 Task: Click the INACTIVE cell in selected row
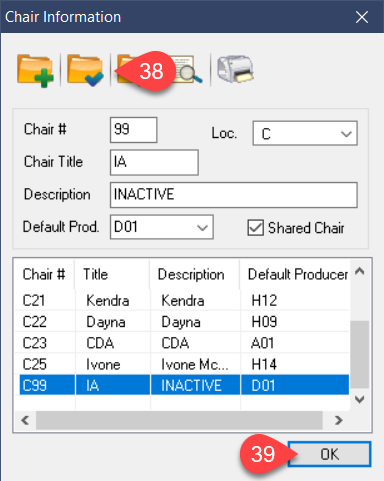(195, 386)
